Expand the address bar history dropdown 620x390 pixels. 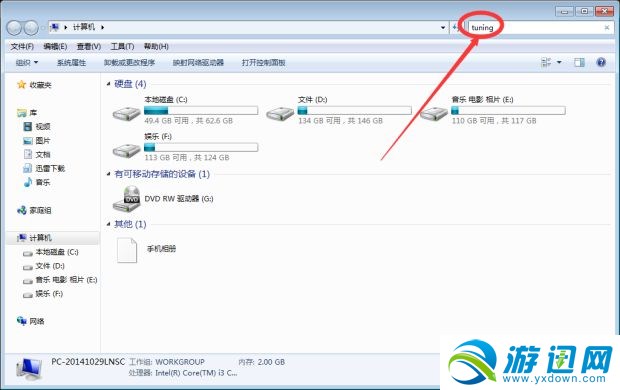pyautogui.click(x=443, y=28)
